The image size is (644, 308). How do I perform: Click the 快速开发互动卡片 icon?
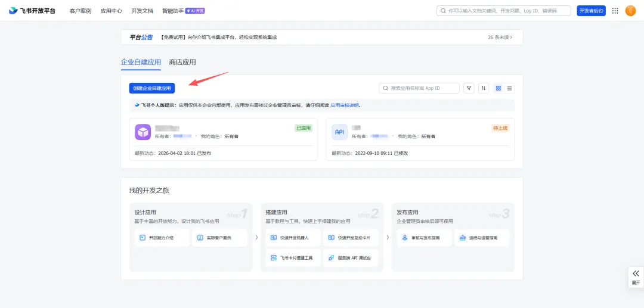click(331, 238)
